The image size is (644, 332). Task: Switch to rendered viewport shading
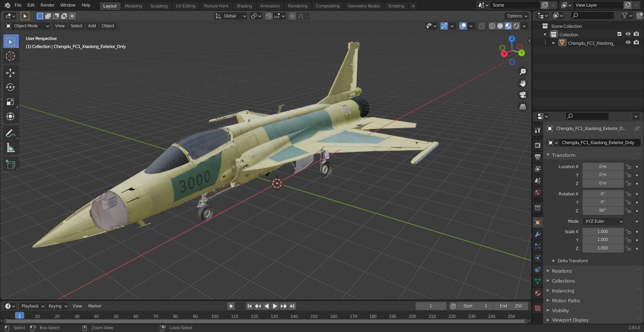coord(516,26)
